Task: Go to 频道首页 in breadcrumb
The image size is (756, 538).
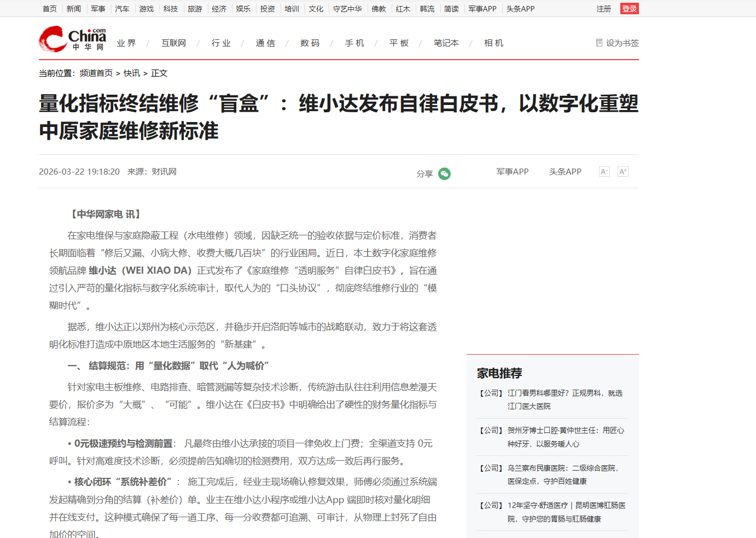Action: (96, 73)
